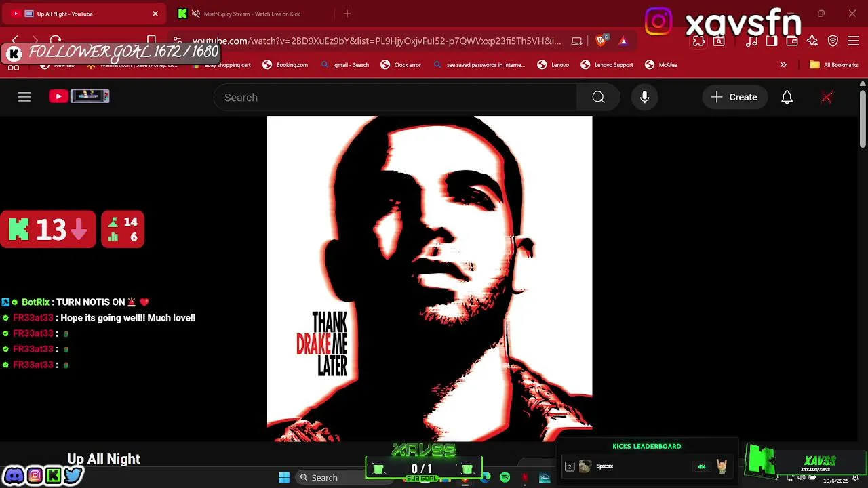Open the Booking.com bookmark
This screenshot has height=488, width=868.
pyautogui.click(x=285, y=65)
